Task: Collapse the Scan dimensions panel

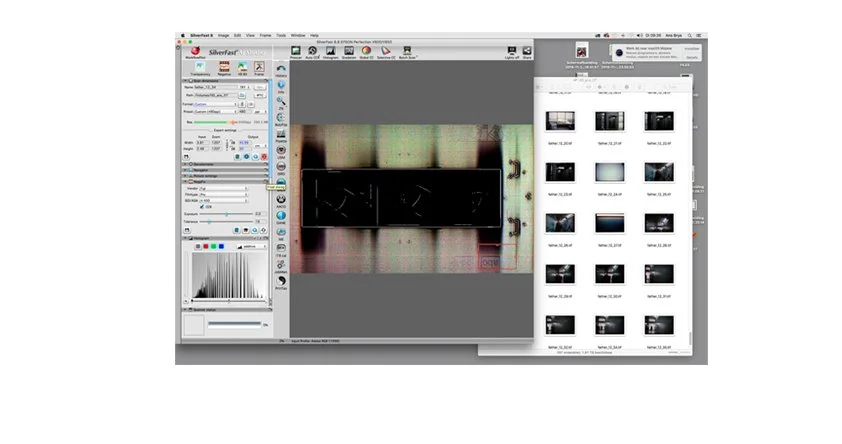Action: (x=186, y=81)
